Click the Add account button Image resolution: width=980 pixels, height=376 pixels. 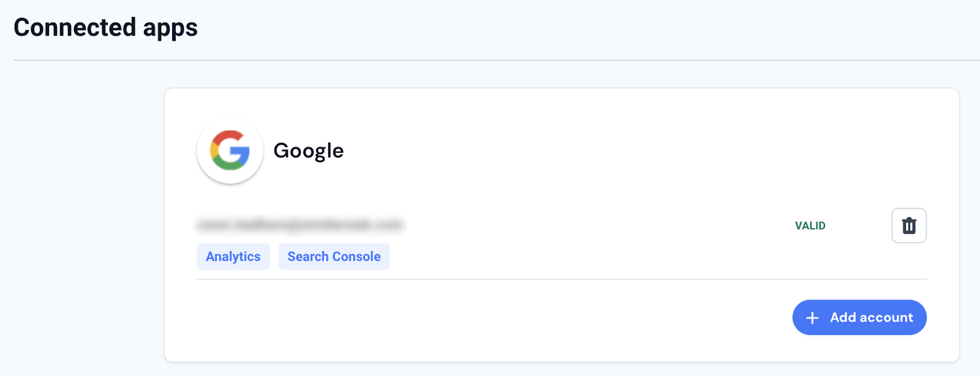[859, 317]
